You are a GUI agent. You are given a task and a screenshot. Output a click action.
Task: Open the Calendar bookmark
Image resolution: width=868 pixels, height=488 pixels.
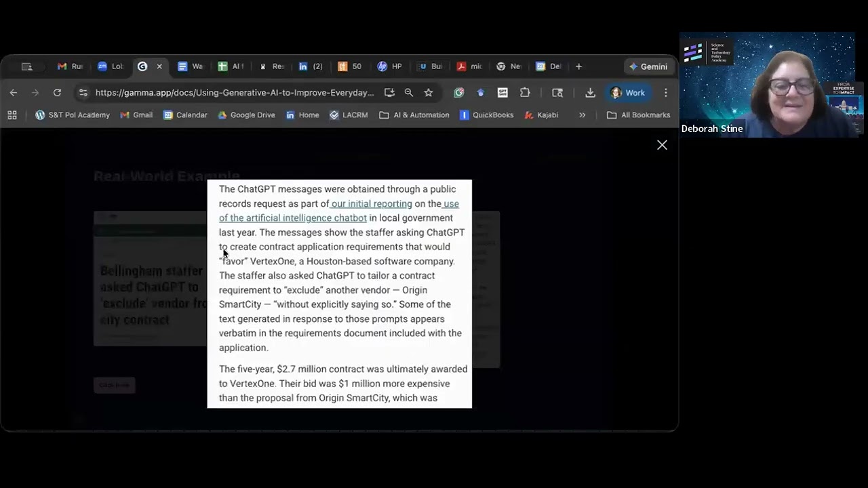(185, 115)
